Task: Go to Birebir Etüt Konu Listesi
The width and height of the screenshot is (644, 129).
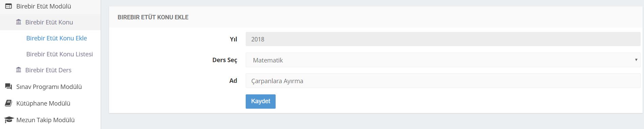Action: click(59, 54)
